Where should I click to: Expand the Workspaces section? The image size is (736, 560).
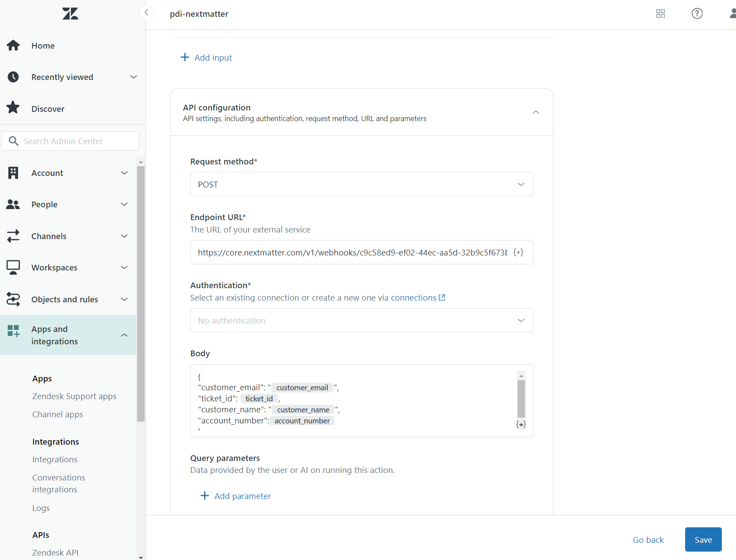pyautogui.click(x=125, y=267)
